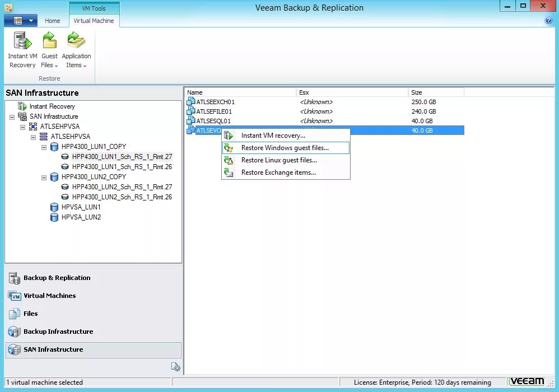Open the help icon in the ribbon corner
559x392 pixels.
(x=549, y=20)
